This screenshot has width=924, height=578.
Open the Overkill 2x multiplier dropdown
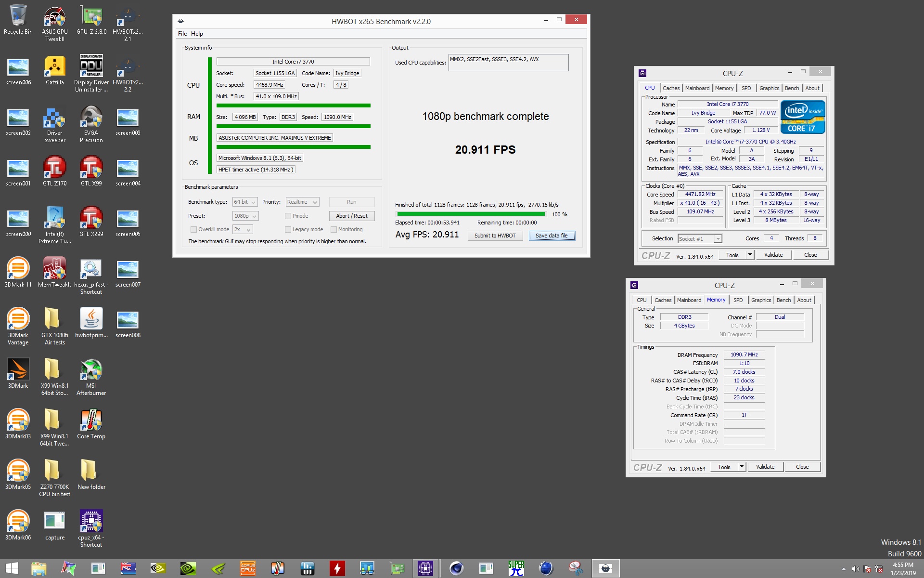pos(243,230)
